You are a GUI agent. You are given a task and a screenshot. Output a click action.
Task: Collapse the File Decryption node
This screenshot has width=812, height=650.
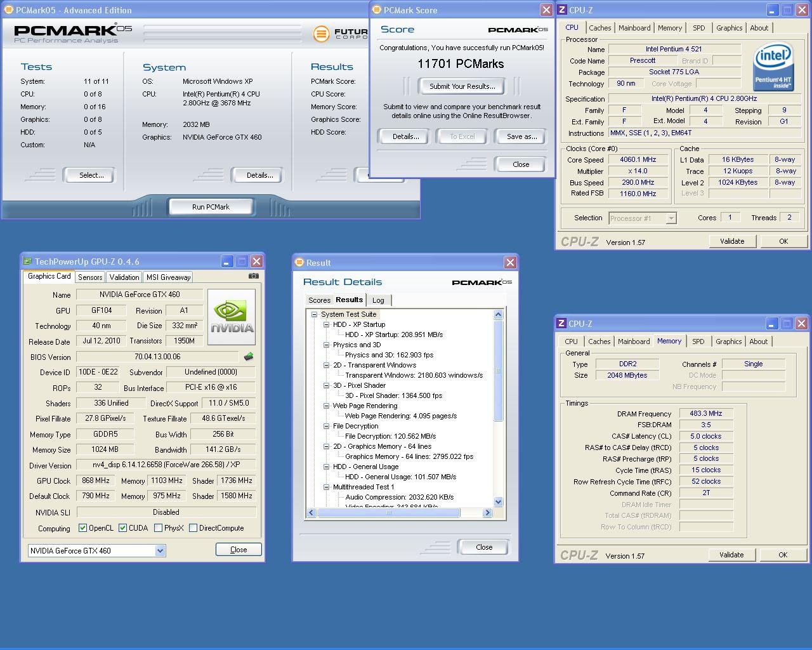326,426
